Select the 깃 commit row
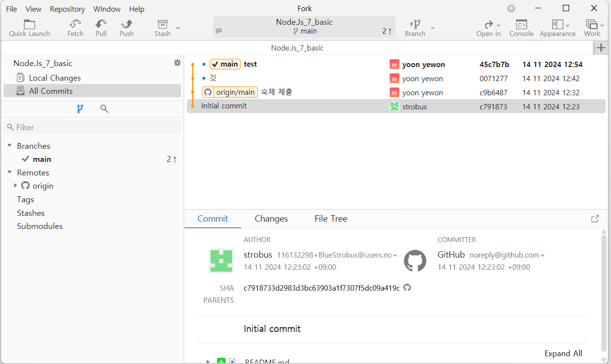Image resolution: width=611 pixels, height=364 pixels. (396, 78)
